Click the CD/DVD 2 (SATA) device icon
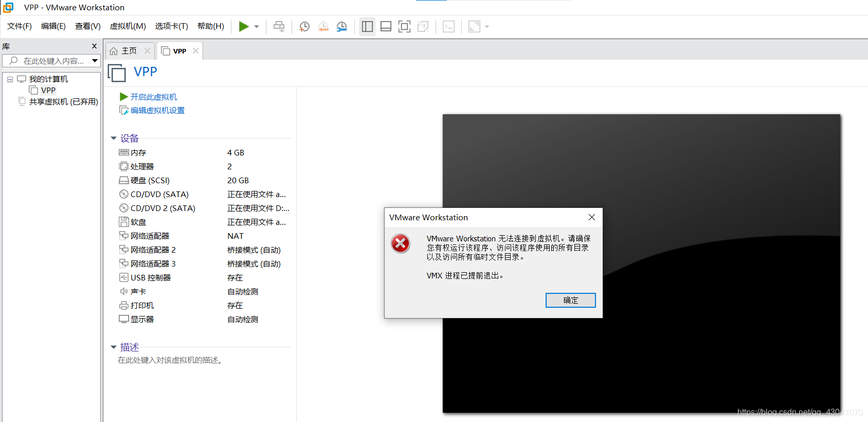868x422 pixels. click(124, 208)
